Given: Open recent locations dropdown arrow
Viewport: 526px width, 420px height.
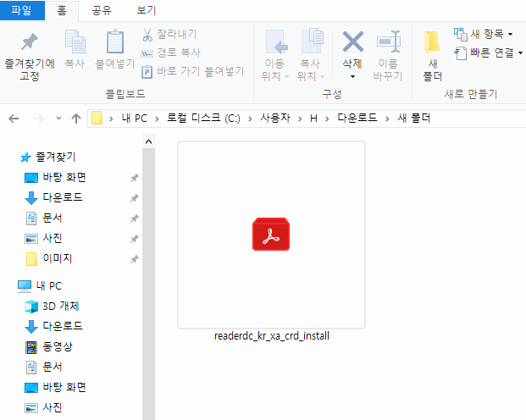Looking at the screenshot, I should coord(58,118).
